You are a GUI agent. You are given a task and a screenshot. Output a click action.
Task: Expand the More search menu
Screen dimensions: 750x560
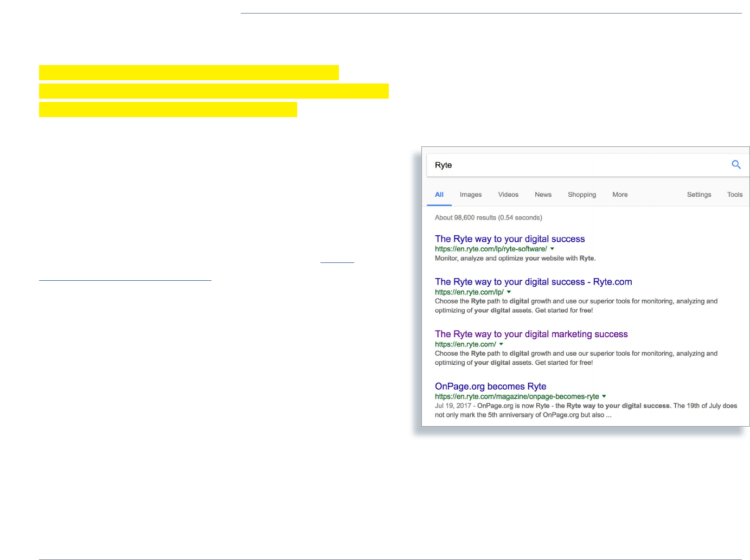pyautogui.click(x=620, y=195)
